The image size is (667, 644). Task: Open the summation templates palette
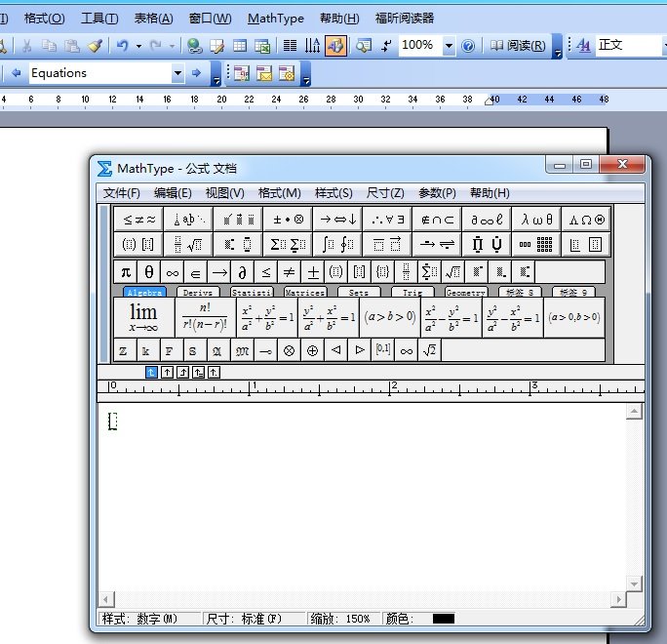coord(288,244)
